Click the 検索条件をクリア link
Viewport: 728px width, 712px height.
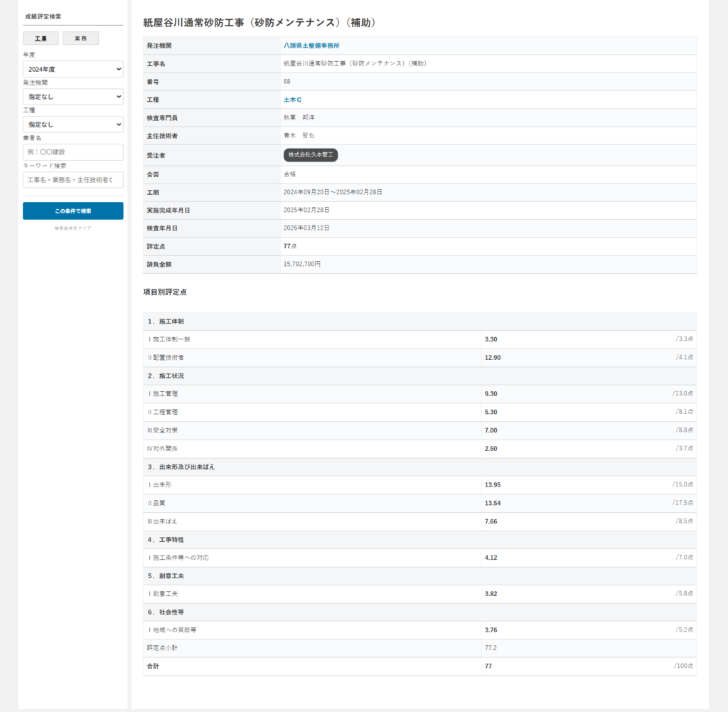(x=73, y=228)
